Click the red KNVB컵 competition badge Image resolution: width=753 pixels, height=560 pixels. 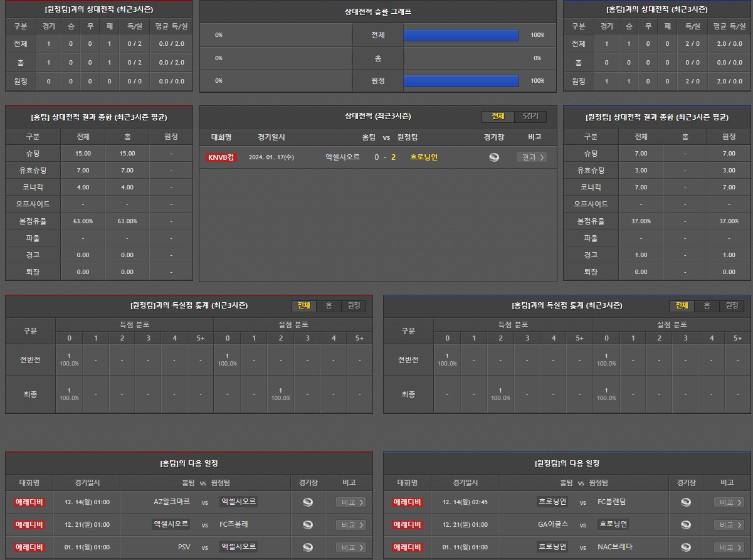tap(221, 157)
